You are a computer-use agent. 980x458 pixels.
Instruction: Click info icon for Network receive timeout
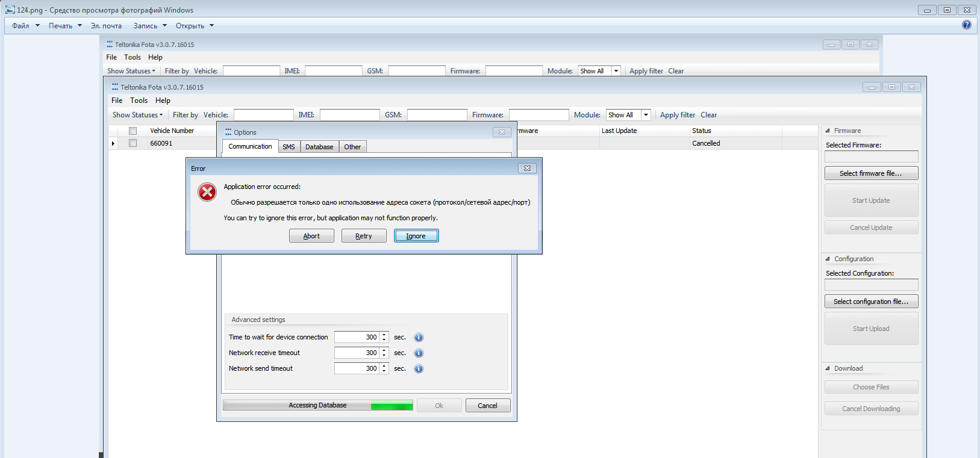point(419,353)
